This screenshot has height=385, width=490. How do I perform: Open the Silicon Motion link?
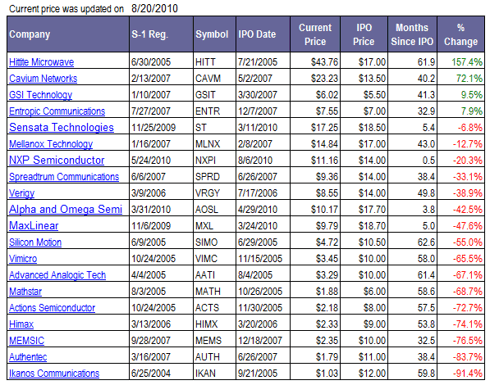tap(35, 242)
